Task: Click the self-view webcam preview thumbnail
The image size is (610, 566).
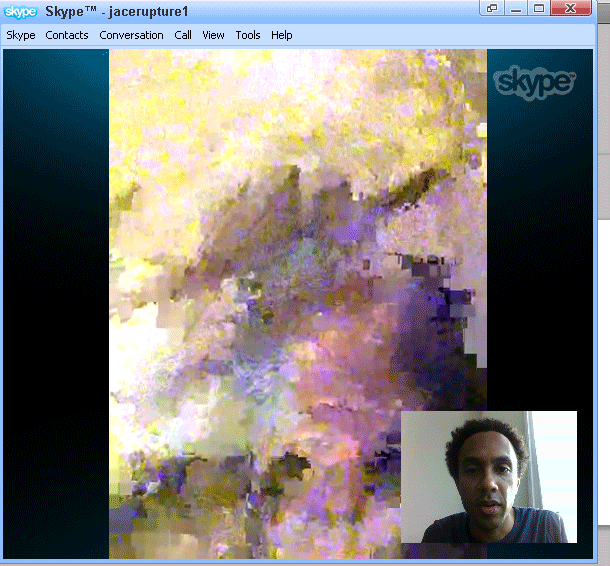Action: point(489,477)
